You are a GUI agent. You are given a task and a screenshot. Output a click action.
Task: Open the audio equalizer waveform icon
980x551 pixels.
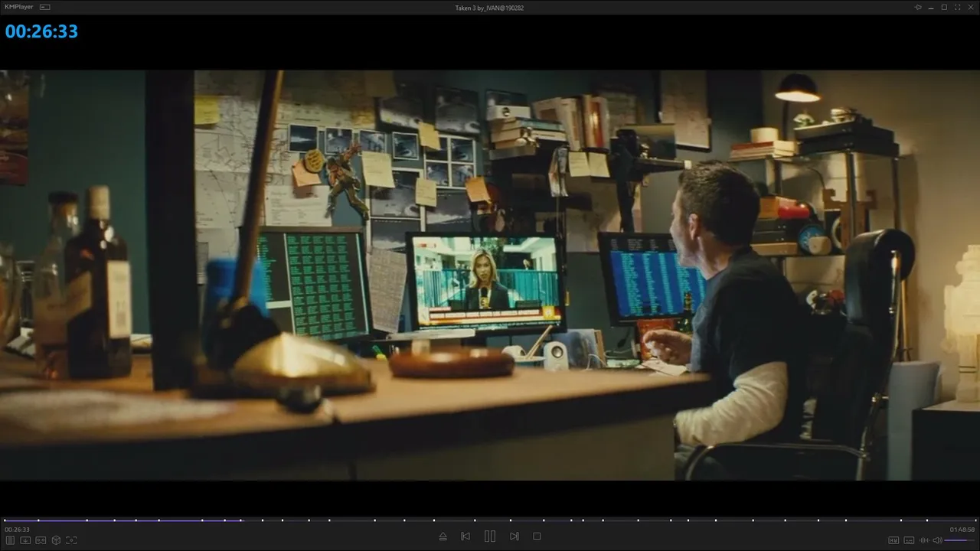pyautogui.click(x=924, y=540)
